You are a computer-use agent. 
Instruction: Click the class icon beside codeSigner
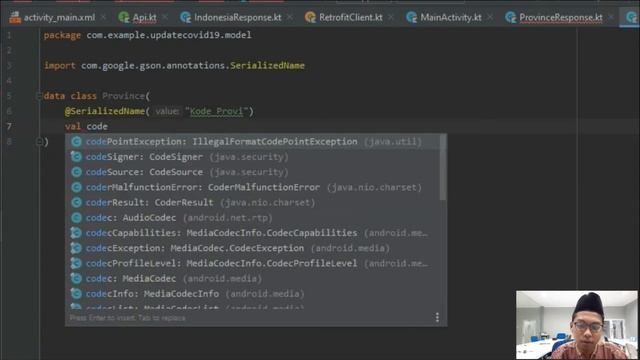(76, 157)
